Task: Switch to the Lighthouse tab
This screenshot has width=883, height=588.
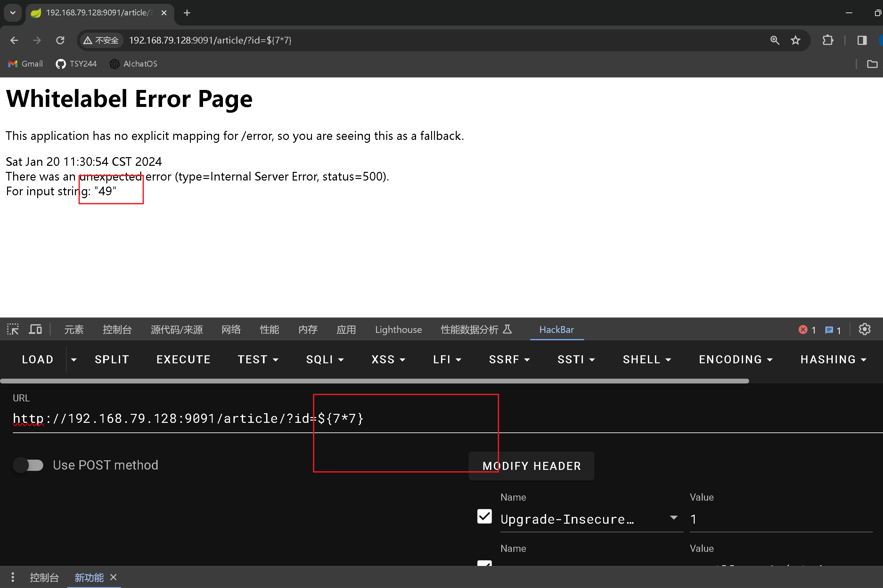Action: click(398, 330)
